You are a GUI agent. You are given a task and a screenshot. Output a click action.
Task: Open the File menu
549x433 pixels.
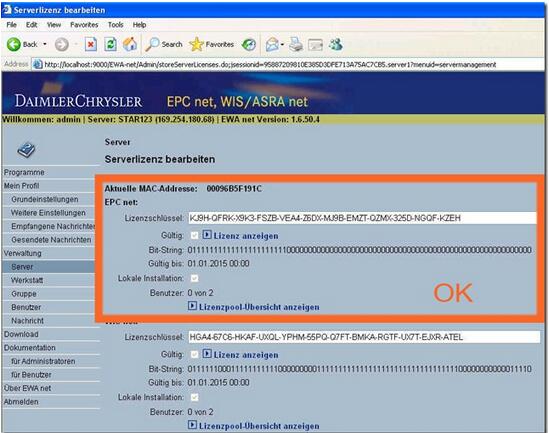click(x=12, y=25)
